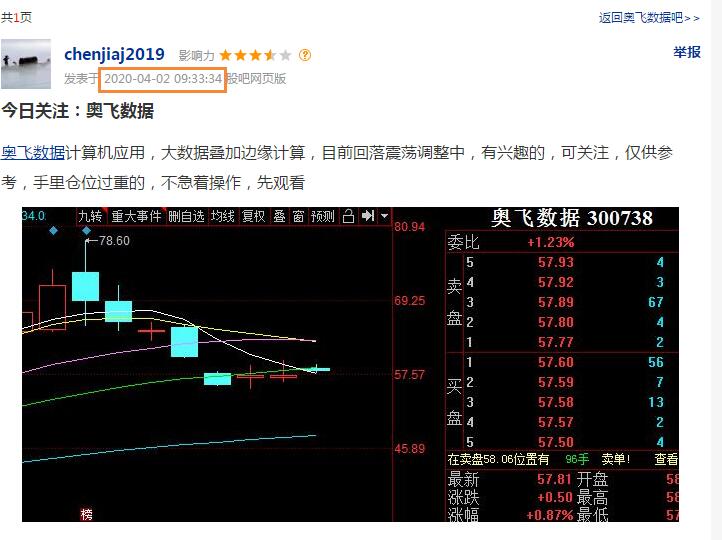
Task: Click the 查看 link in the sell order notice
Action: [x=666, y=459]
